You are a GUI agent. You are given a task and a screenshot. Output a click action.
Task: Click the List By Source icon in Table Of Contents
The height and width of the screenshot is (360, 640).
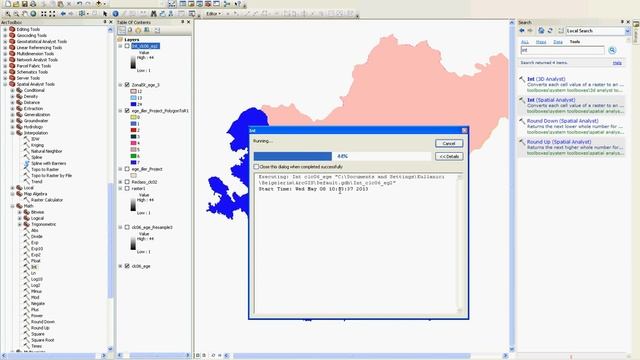(x=130, y=30)
